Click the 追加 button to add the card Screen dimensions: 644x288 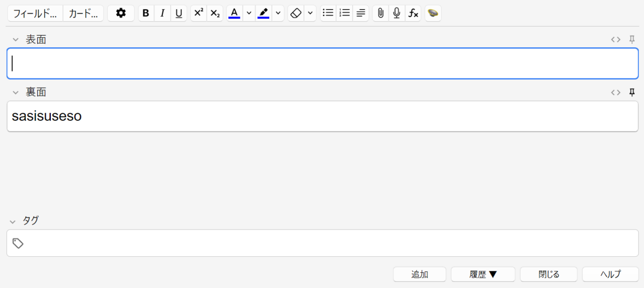click(420, 274)
